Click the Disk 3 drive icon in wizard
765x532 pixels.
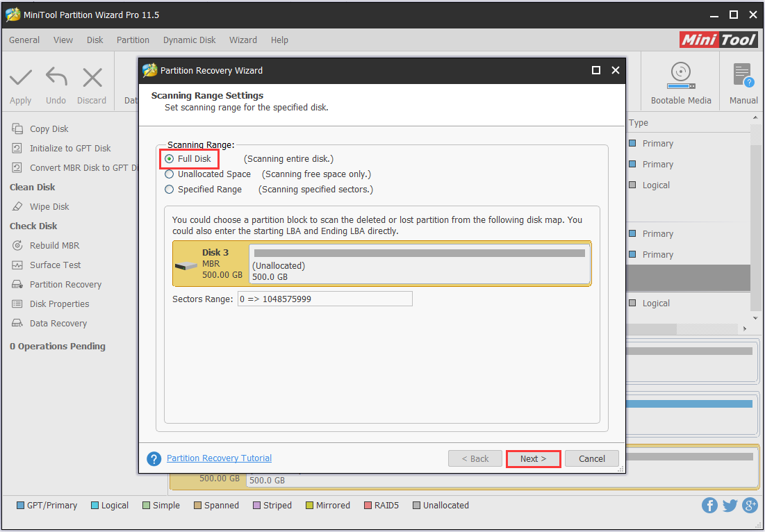pyautogui.click(x=186, y=266)
